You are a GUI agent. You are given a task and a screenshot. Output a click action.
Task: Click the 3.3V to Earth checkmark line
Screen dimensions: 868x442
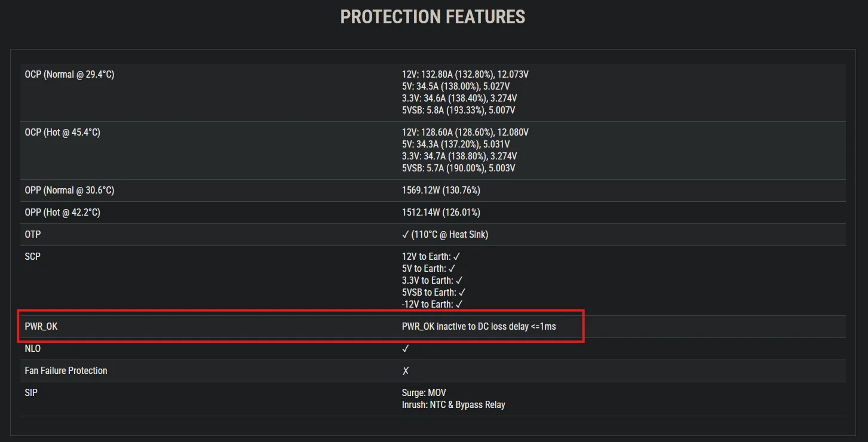click(x=433, y=281)
